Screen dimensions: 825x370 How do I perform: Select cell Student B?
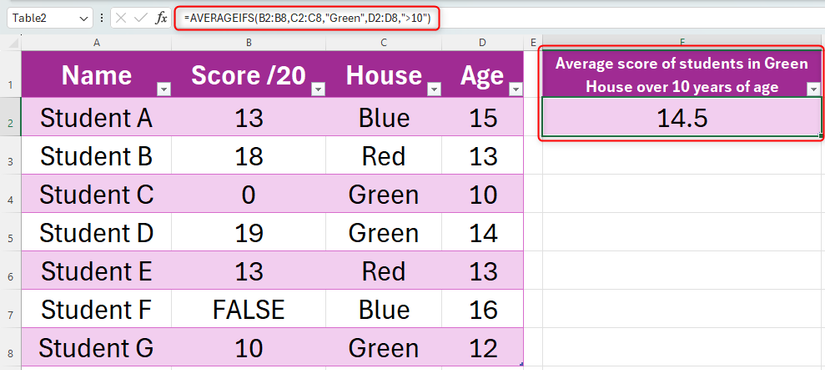tap(96, 156)
